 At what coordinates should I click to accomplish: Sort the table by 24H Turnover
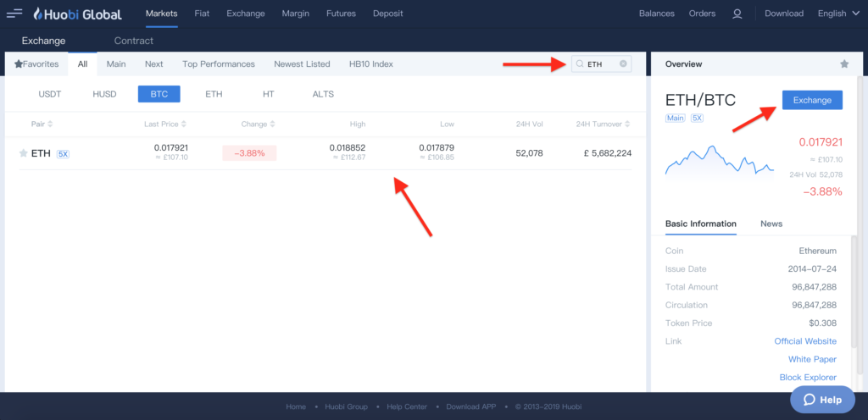603,124
